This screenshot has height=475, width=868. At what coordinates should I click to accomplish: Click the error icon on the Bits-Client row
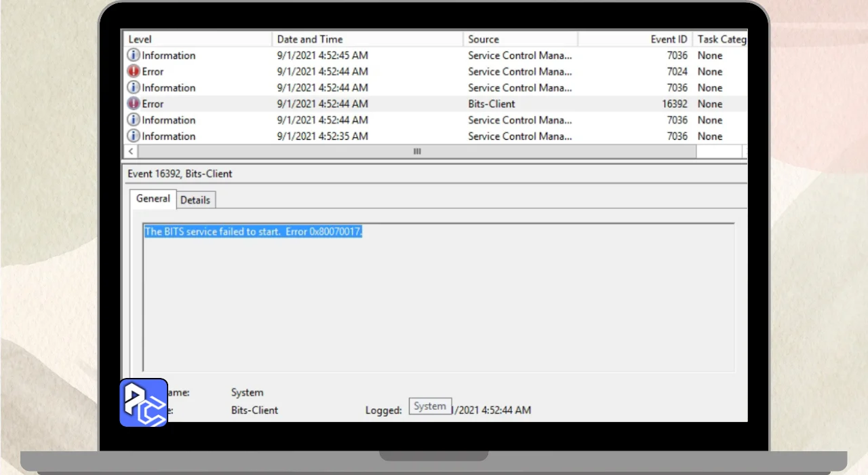[134, 104]
